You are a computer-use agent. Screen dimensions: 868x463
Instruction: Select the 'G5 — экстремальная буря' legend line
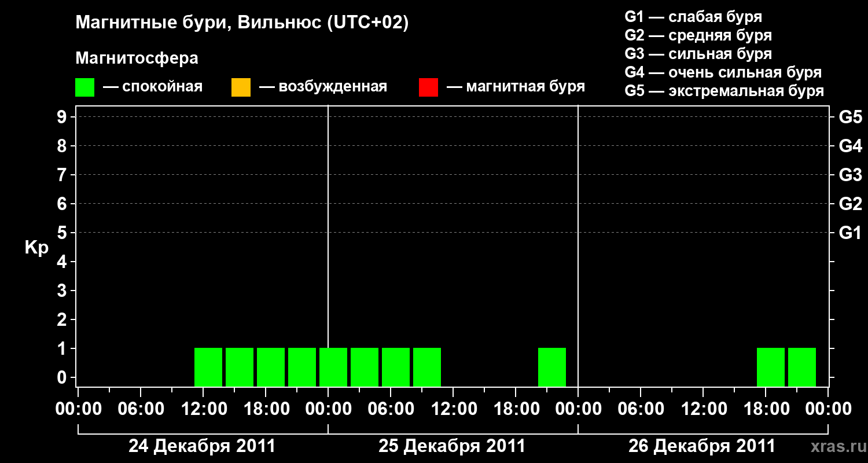point(724,91)
